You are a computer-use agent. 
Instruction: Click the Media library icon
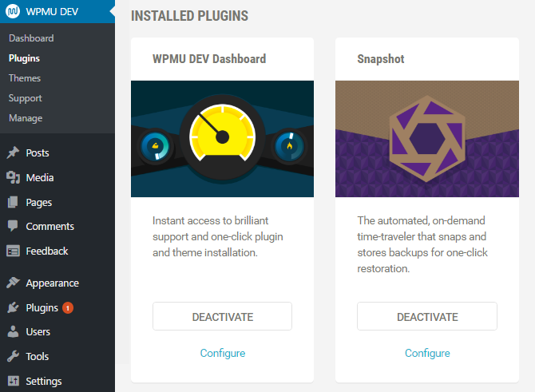tap(13, 177)
